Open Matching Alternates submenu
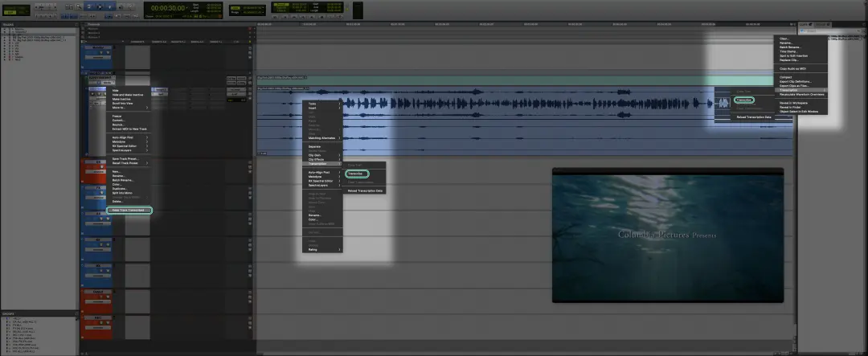The image size is (868, 356). [x=322, y=138]
